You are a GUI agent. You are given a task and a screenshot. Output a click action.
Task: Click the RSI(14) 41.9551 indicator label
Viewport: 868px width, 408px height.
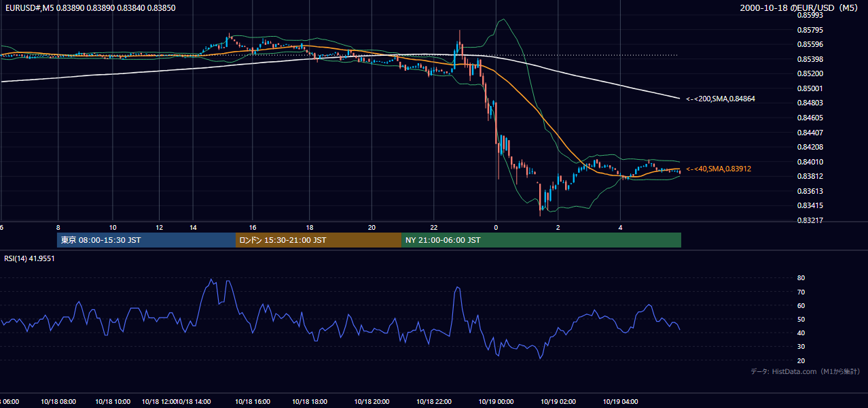[x=30, y=258]
